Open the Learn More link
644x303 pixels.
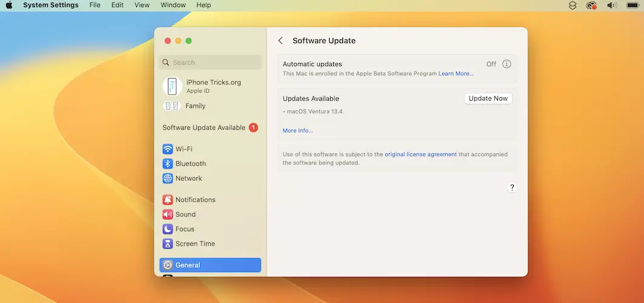456,74
